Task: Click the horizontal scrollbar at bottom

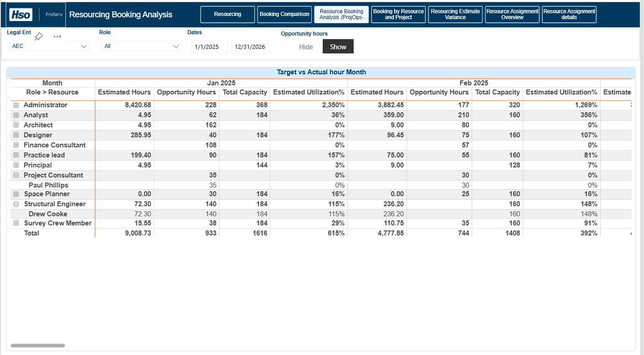Action: pos(38,345)
